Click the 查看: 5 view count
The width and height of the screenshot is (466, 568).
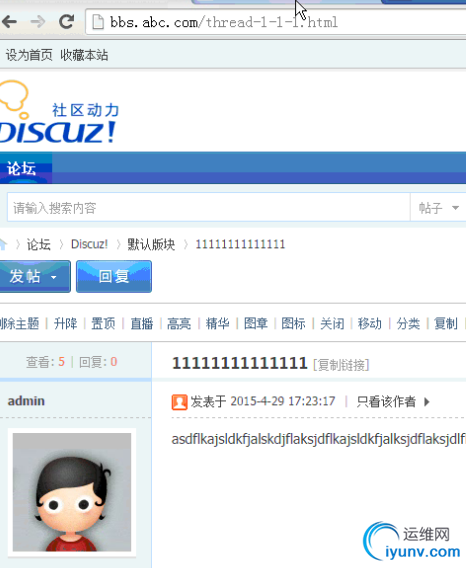[45, 362]
